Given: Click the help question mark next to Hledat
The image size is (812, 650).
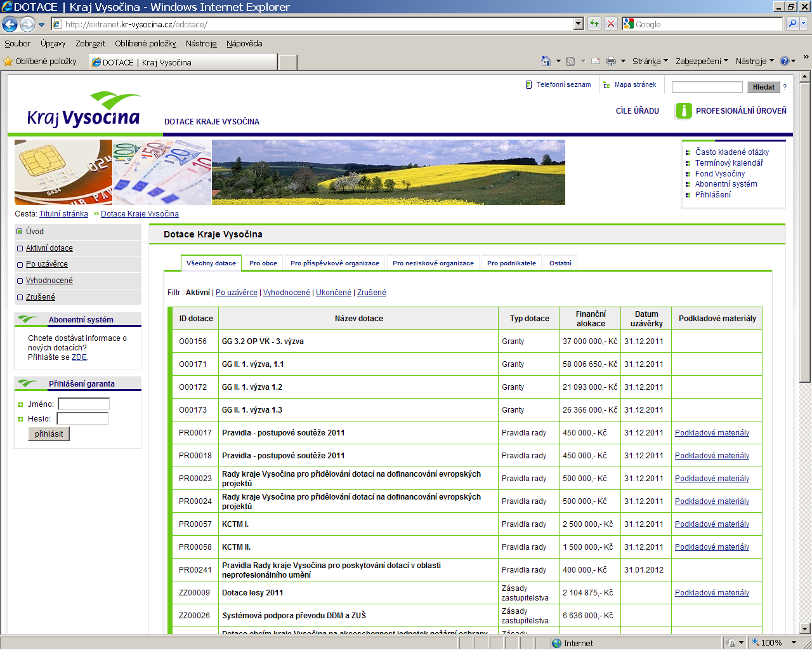Looking at the screenshot, I should click(x=785, y=87).
